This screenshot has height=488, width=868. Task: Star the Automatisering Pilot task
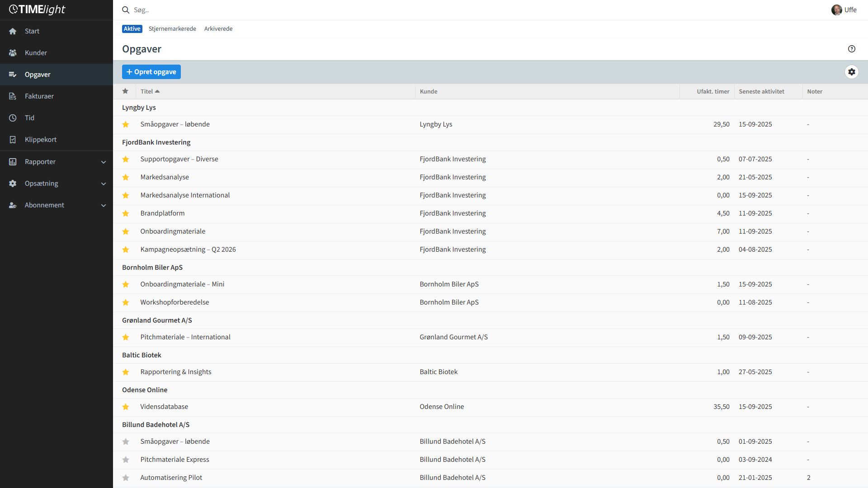coord(126,478)
